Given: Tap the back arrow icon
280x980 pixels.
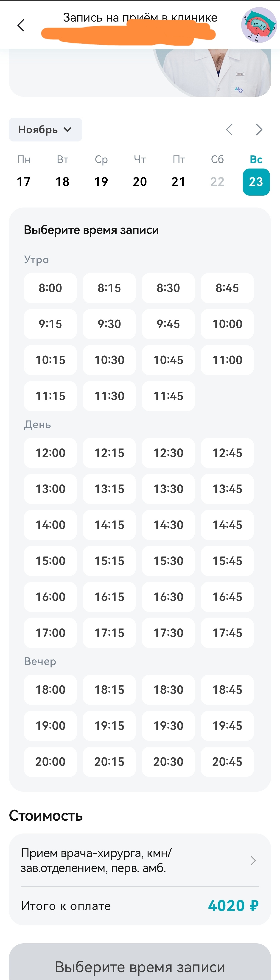Looking at the screenshot, I should pyautogui.click(x=21, y=25).
